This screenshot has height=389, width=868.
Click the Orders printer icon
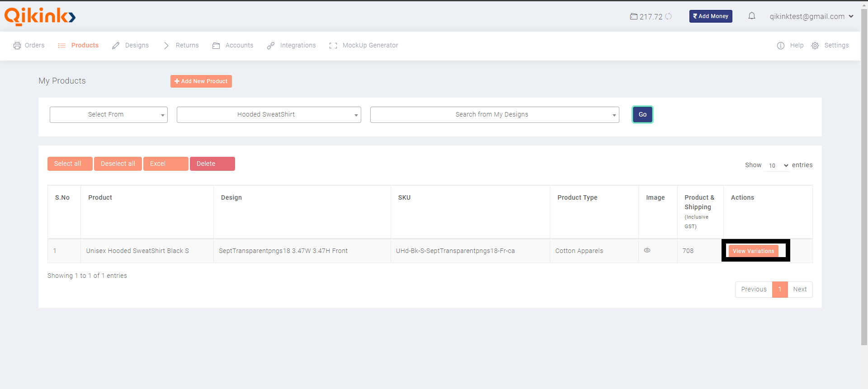(x=17, y=46)
